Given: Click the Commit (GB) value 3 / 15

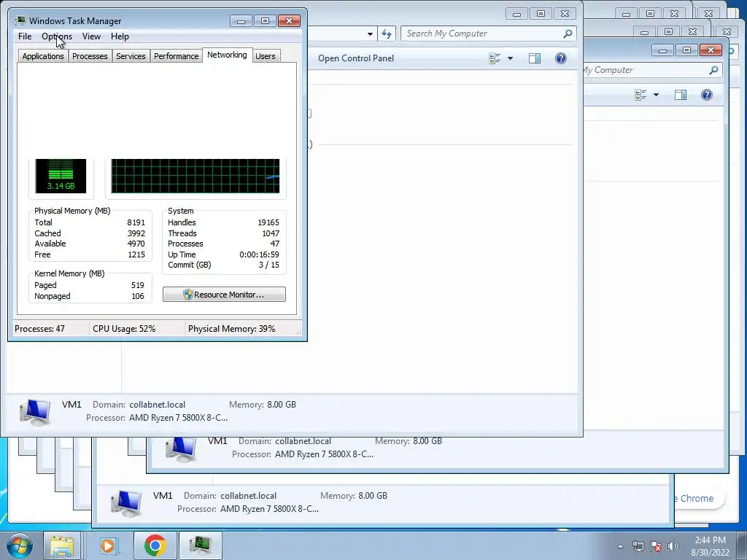Looking at the screenshot, I should coord(268,265).
